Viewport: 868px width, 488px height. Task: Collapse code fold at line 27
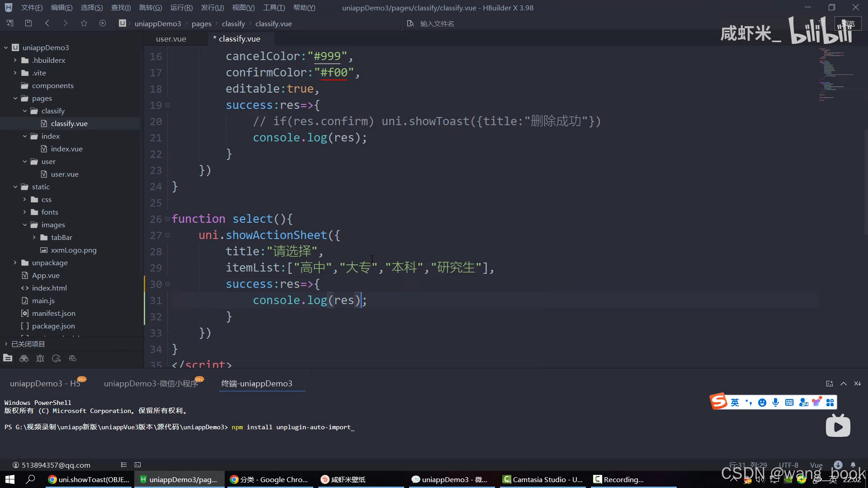167,235
